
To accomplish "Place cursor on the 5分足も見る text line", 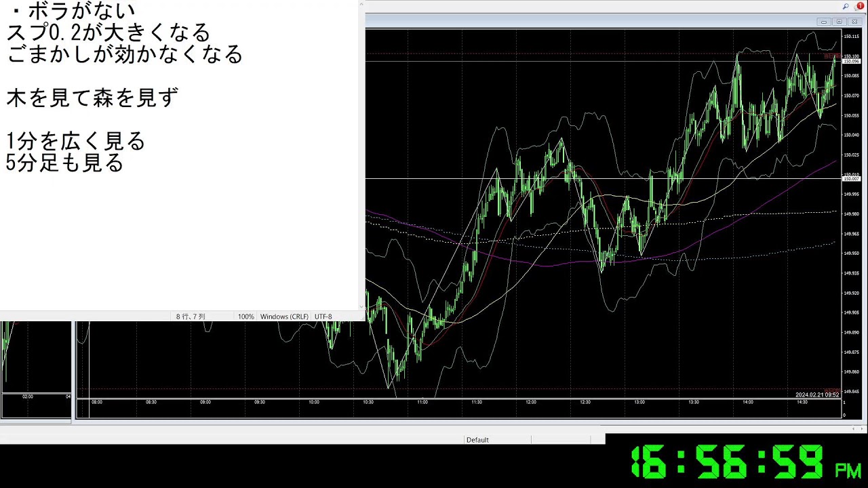I will pos(65,163).
